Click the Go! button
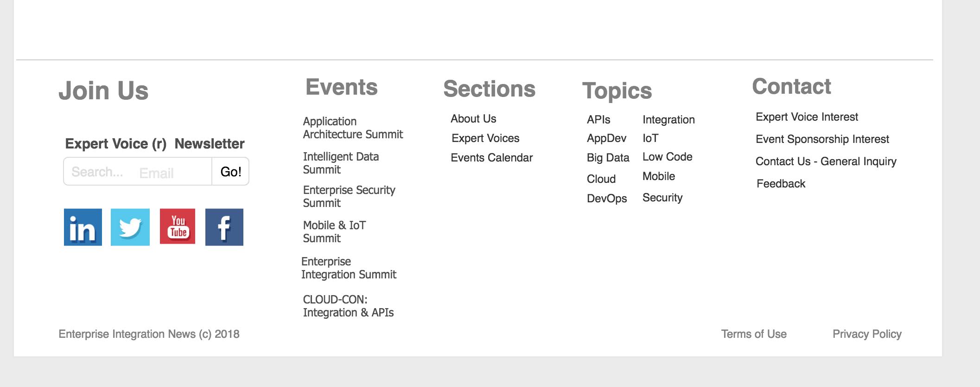Image resolution: width=980 pixels, height=387 pixels. pos(230,171)
